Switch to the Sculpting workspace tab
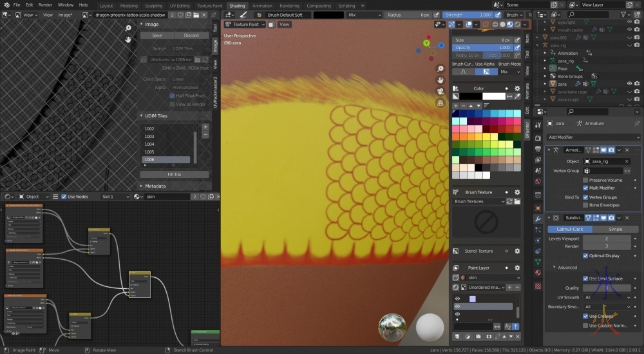This screenshot has height=354, width=644. pos(153,6)
